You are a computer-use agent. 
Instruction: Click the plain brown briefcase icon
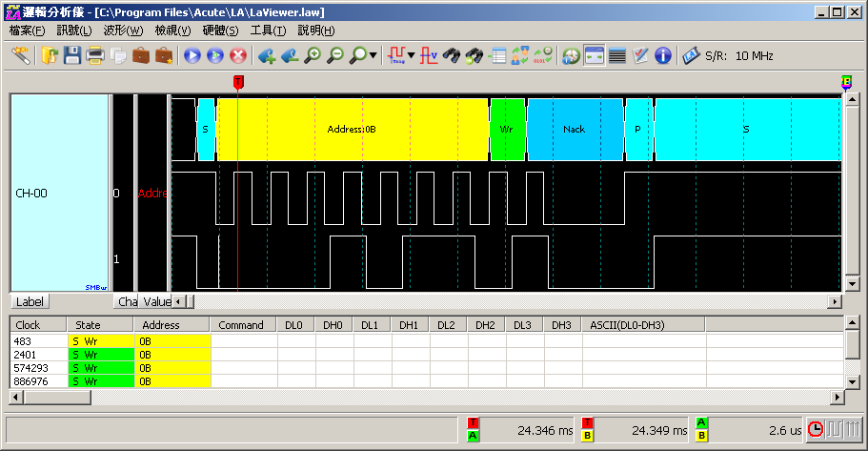pyautogui.click(x=141, y=55)
